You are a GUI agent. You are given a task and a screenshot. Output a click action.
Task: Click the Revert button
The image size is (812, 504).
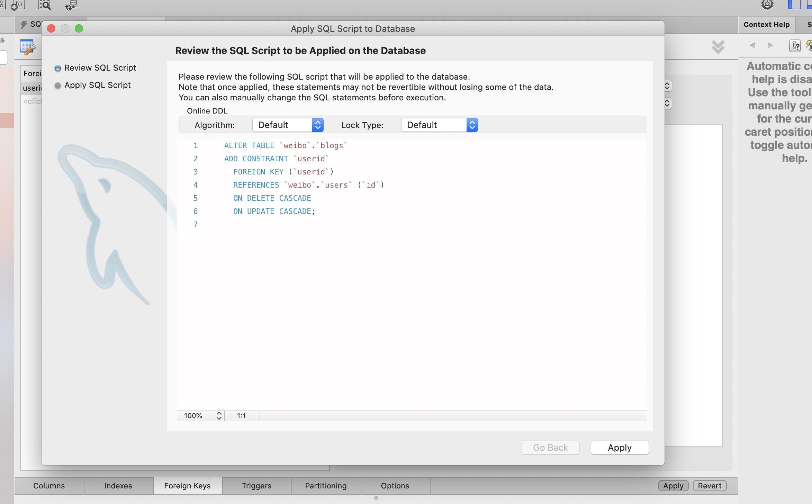(x=710, y=486)
